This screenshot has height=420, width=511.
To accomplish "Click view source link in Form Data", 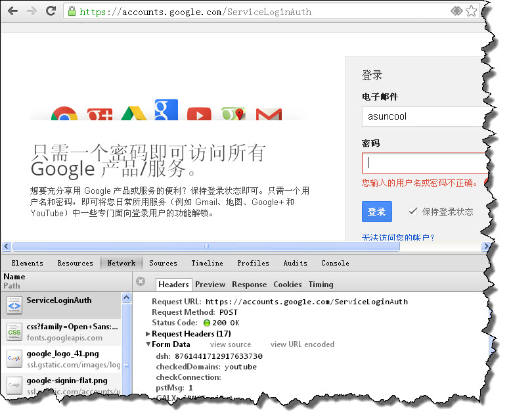I will click(x=231, y=344).
